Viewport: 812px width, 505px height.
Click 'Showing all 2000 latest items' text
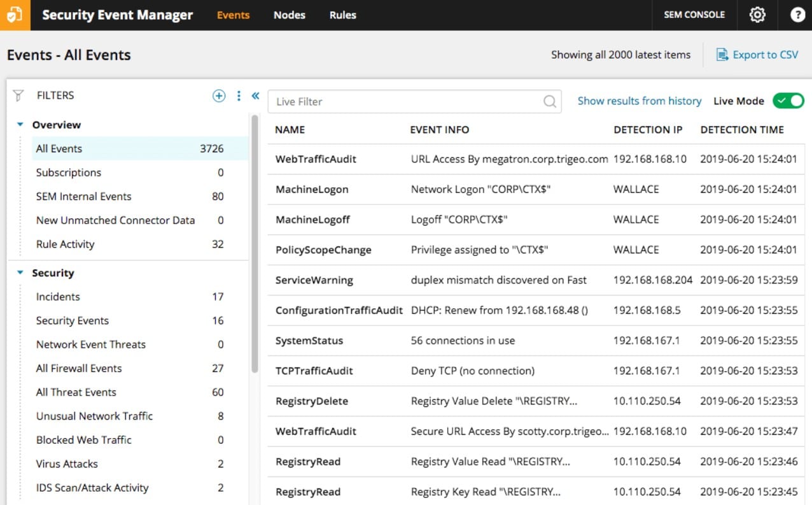(620, 55)
